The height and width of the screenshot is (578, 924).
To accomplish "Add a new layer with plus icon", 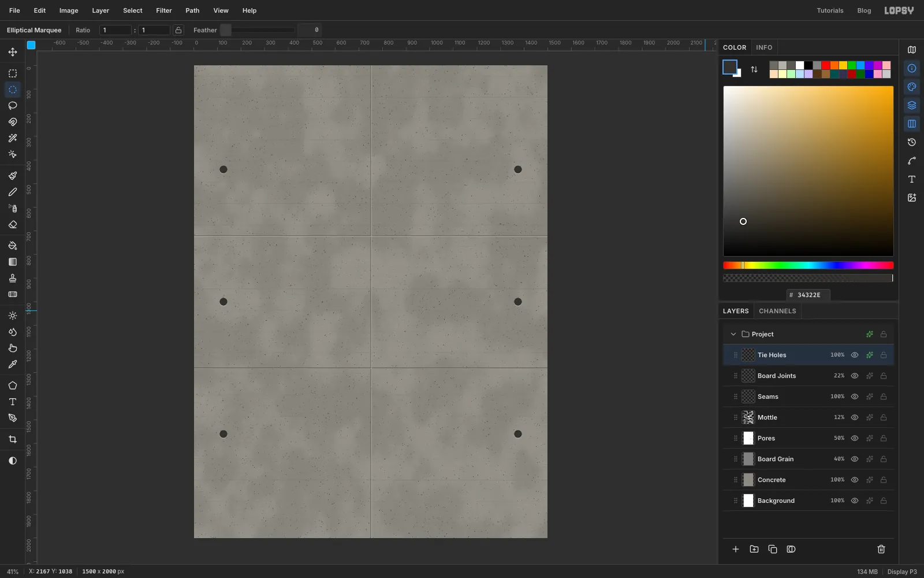I will [736, 549].
